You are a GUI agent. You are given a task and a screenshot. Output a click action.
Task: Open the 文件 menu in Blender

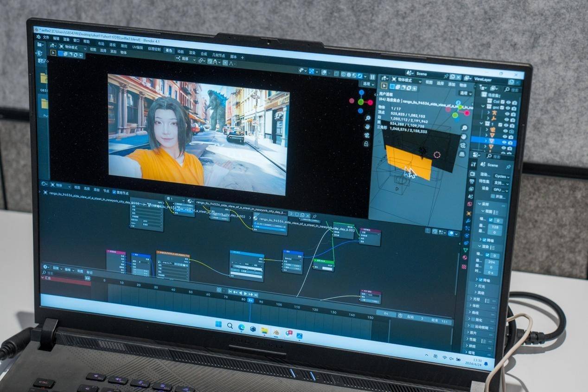point(46,37)
